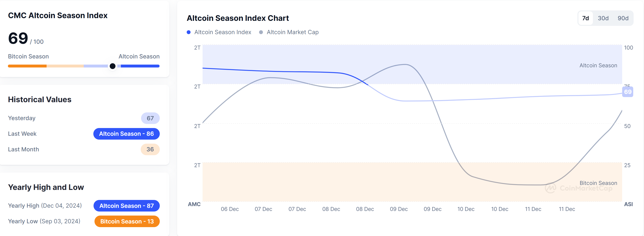Click the orange Bitcoin Season bar segment
Viewport: 644px width, 236px height.
pos(27,66)
